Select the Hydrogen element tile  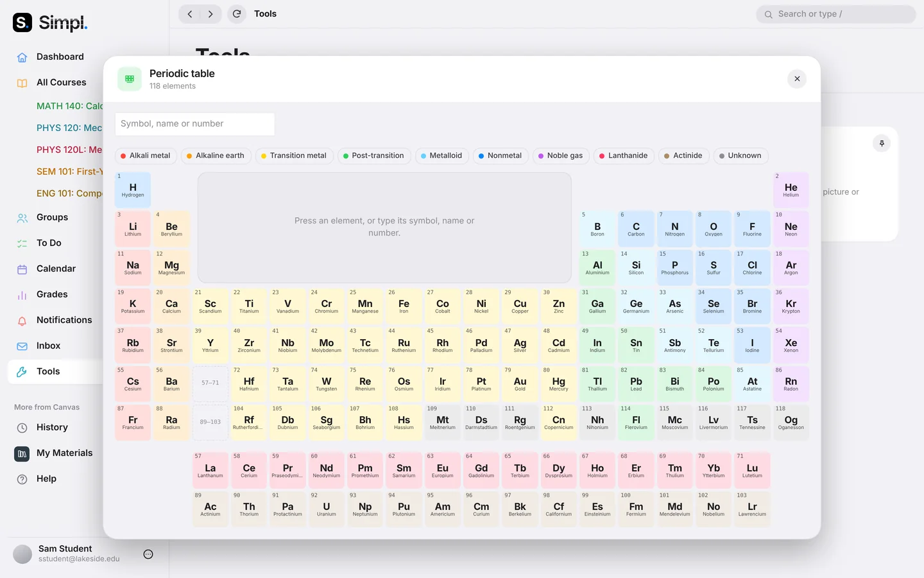pyautogui.click(x=133, y=190)
